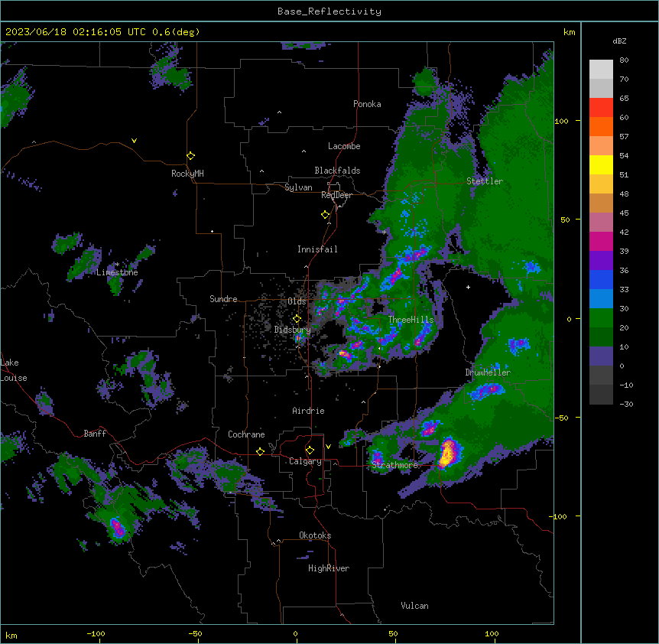Click the yellow diamond marker south of RedDeer
This screenshot has width=659, height=644.
click(x=326, y=215)
